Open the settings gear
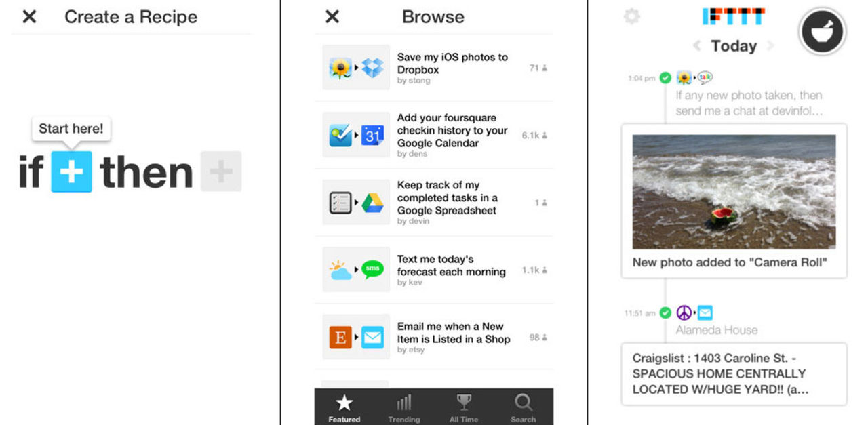The width and height of the screenshot is (868, 425). 631,16
